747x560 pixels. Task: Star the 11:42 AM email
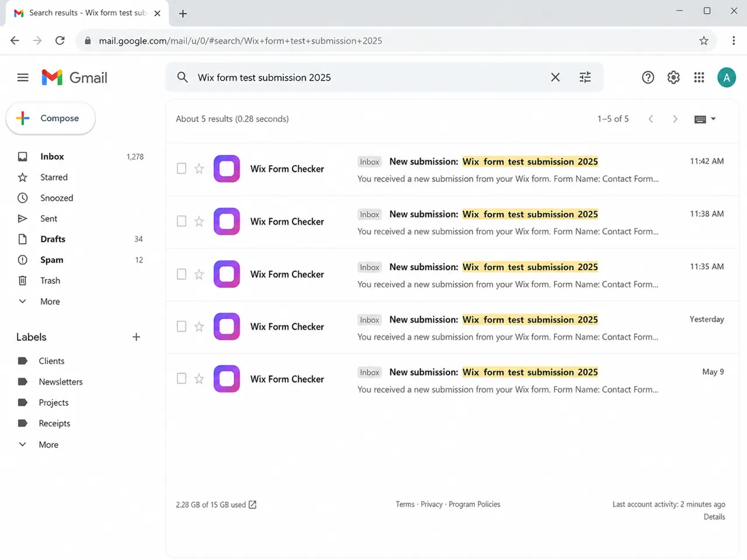click(199, 169)
